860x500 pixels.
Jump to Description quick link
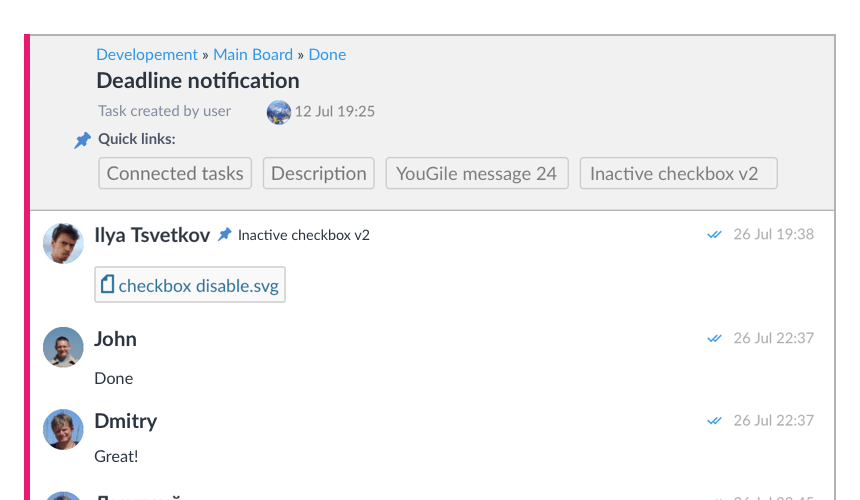pyautogui.click(x=319, y=173)
